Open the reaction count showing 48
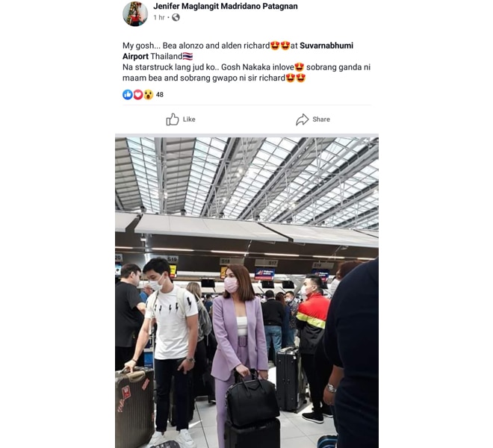The height and width of the screenshot is (448, 493). click(160, 95)
